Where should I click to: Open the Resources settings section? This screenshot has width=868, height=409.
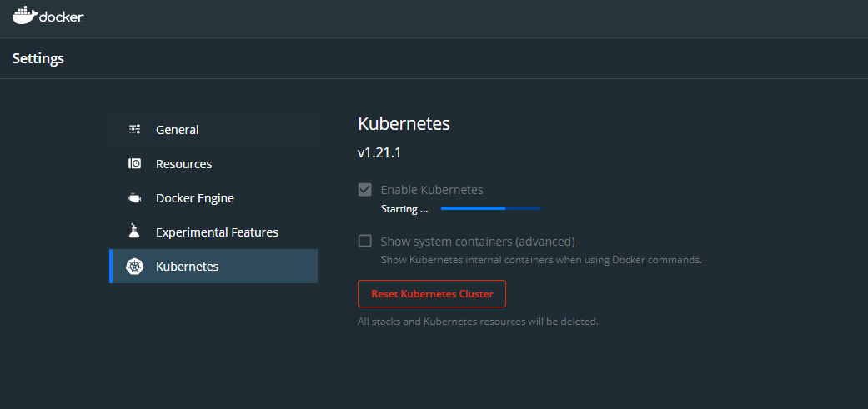(x=213, y=164)
